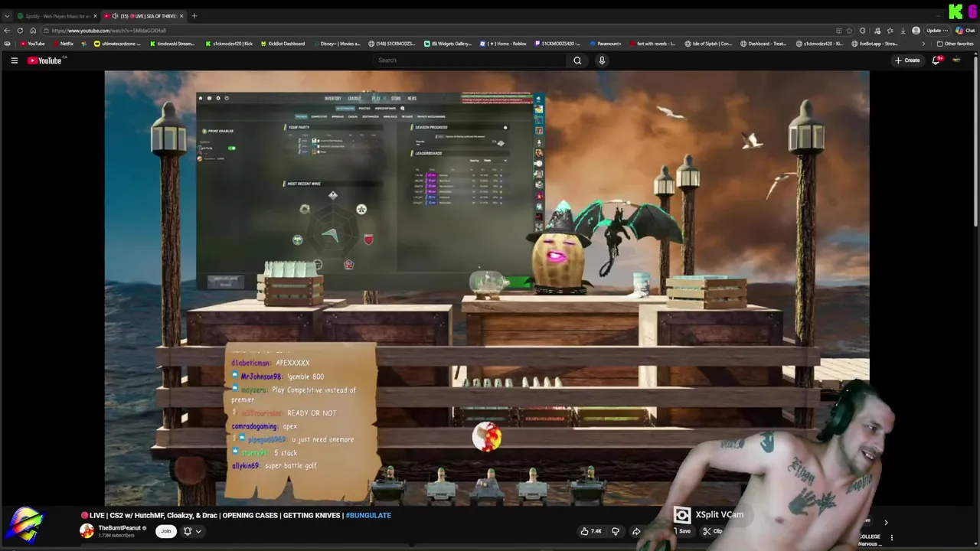The height and width of the screenshot is (551, 980).
Task: Open the Home - Roblox bookmark
Action: (504, 44)
